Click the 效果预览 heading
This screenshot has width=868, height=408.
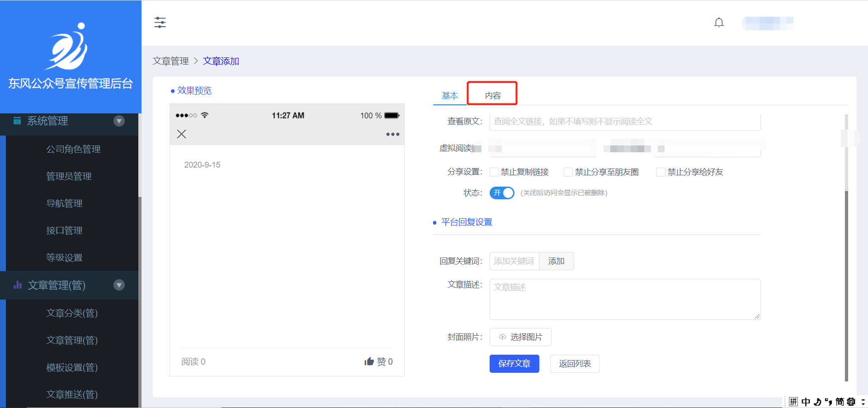(194, 90)
